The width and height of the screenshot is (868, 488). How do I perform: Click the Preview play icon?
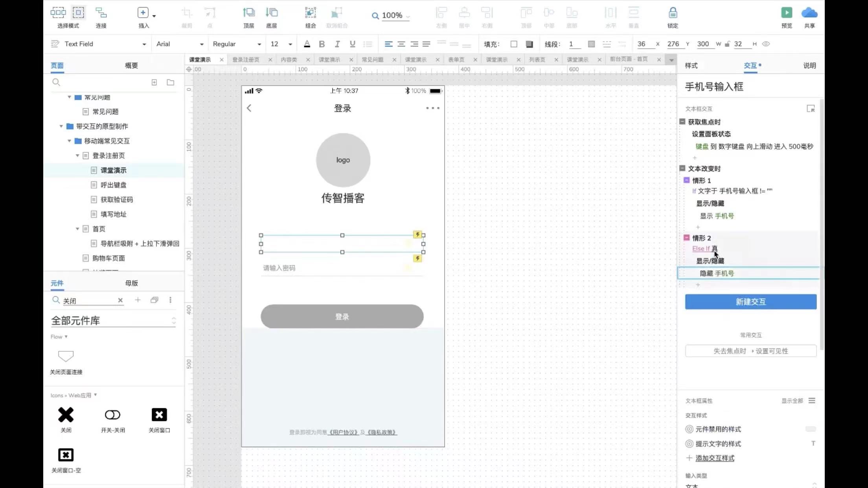point(786,13)
